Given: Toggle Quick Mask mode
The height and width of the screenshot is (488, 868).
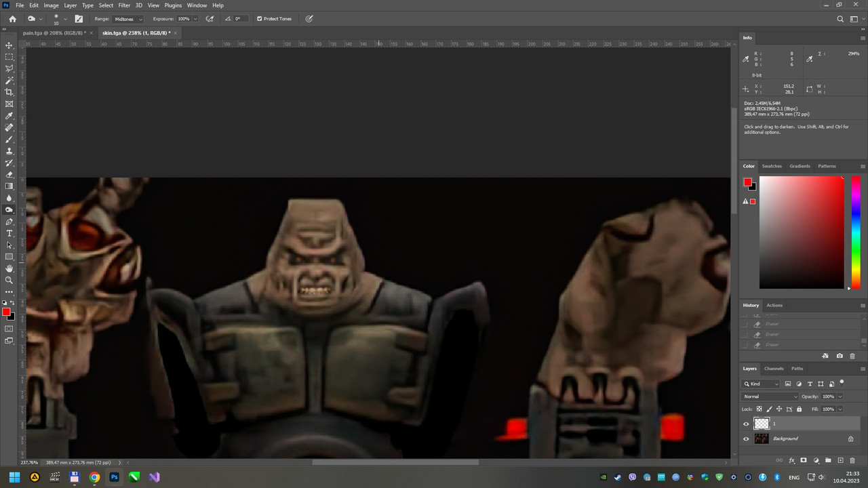Looking at the screenshot, I should 9,329.
